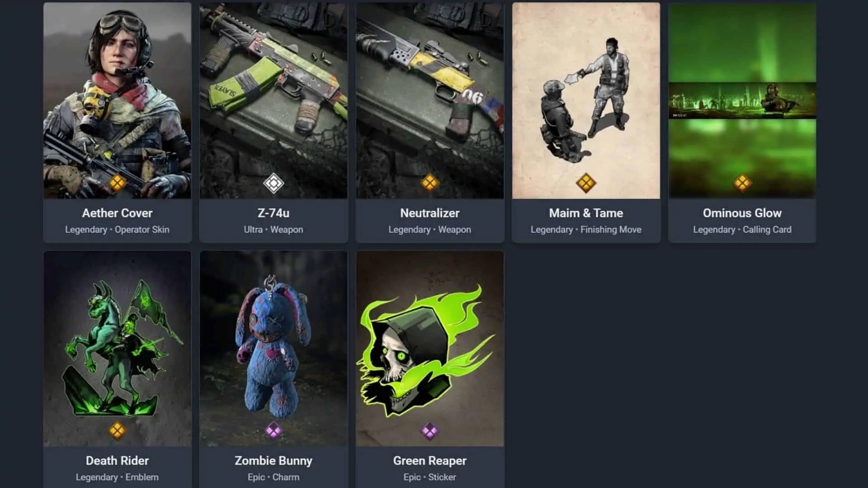View the Green Reaper sticker artwork
868x488 pixels.
tap(429, 349)
